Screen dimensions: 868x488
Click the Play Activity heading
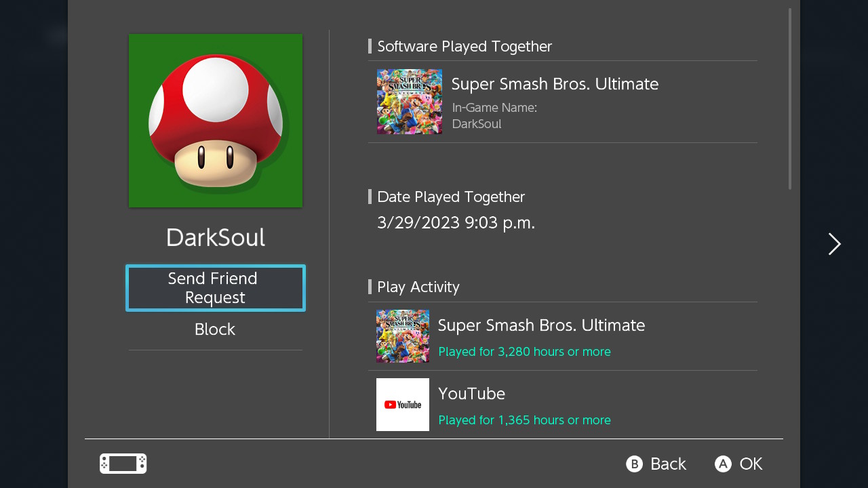418,287
